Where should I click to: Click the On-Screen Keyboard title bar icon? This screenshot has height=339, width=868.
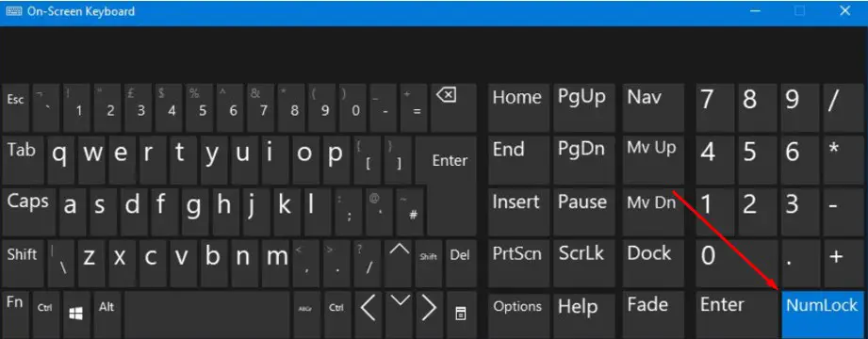14,11
